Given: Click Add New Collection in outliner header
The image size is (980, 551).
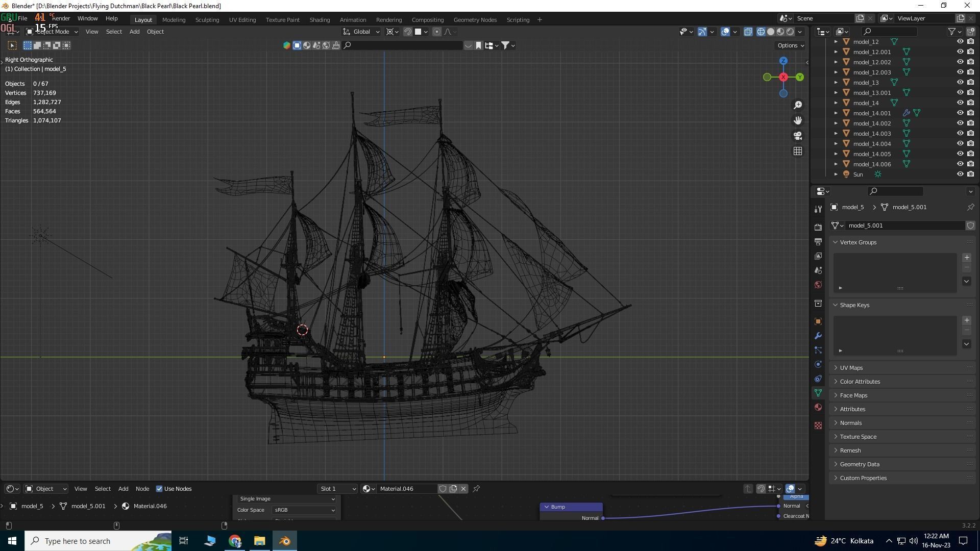Looking at the screenshot, I should tap(970, 32).
